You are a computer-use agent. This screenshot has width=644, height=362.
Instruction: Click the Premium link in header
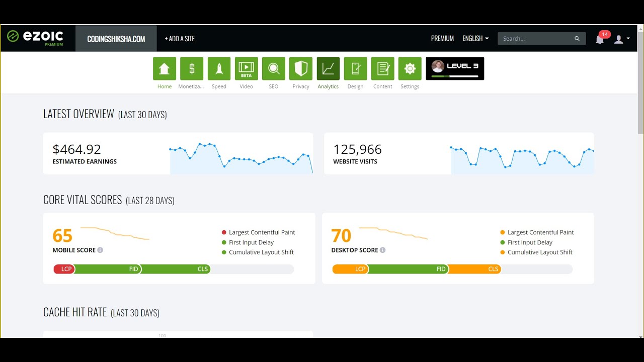pos(442,39)
